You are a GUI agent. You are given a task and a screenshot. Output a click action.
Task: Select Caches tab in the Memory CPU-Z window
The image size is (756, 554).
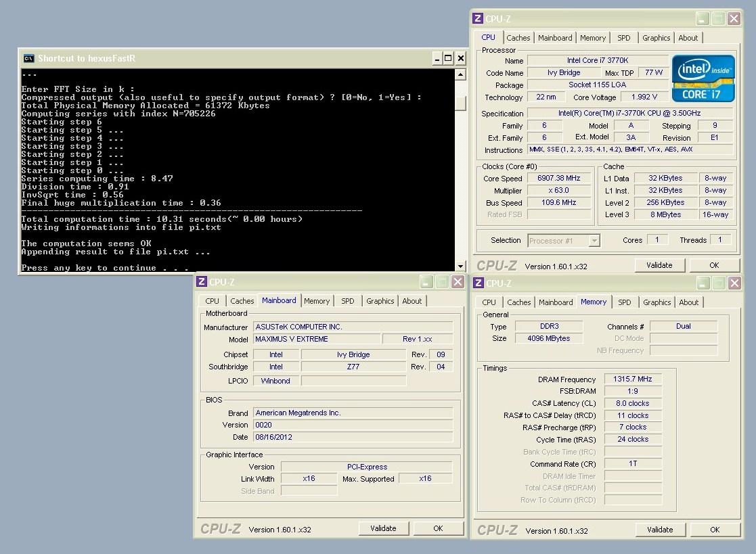pyautogui.click(x=519, y=302)
